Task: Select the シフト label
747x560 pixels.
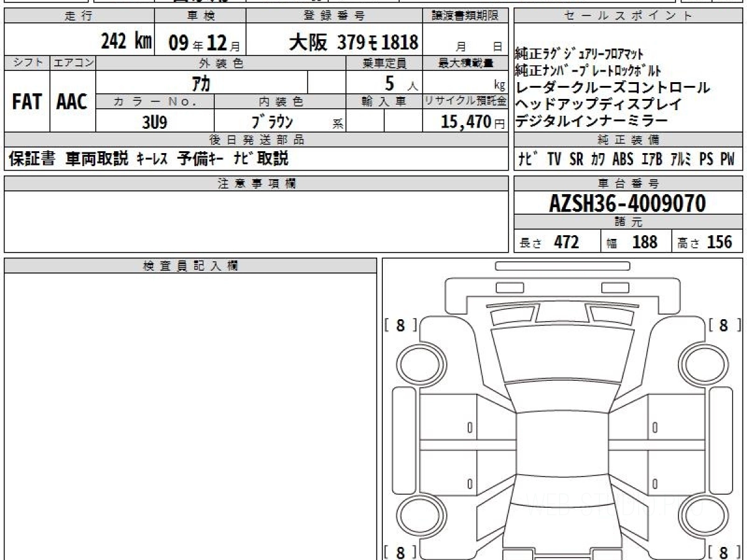Action: tap(26, 62)
